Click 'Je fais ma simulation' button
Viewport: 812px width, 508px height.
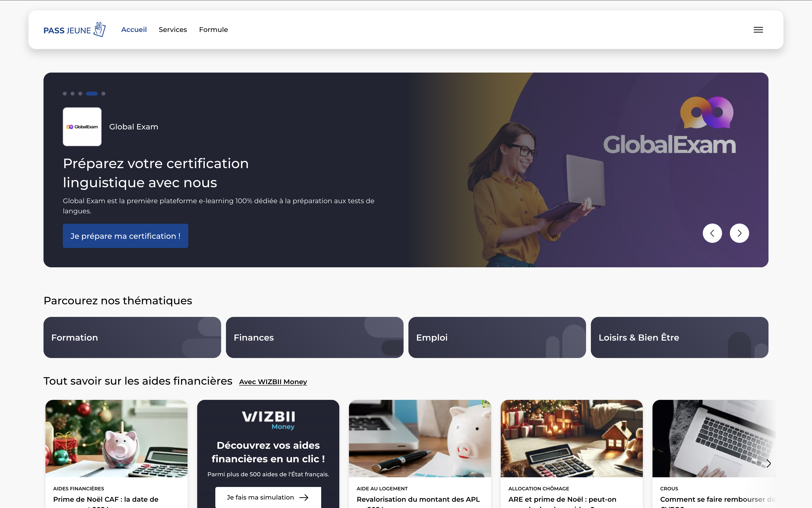pos(268,497)
